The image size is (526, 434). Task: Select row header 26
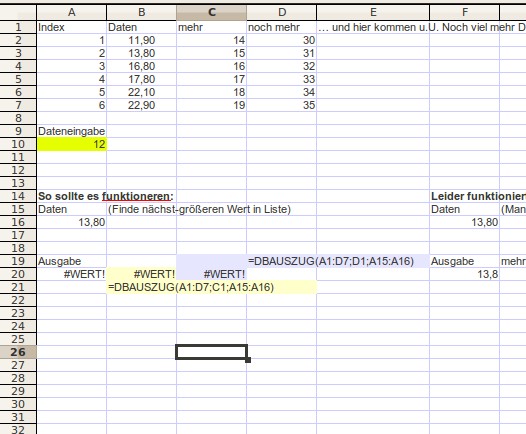18,352
